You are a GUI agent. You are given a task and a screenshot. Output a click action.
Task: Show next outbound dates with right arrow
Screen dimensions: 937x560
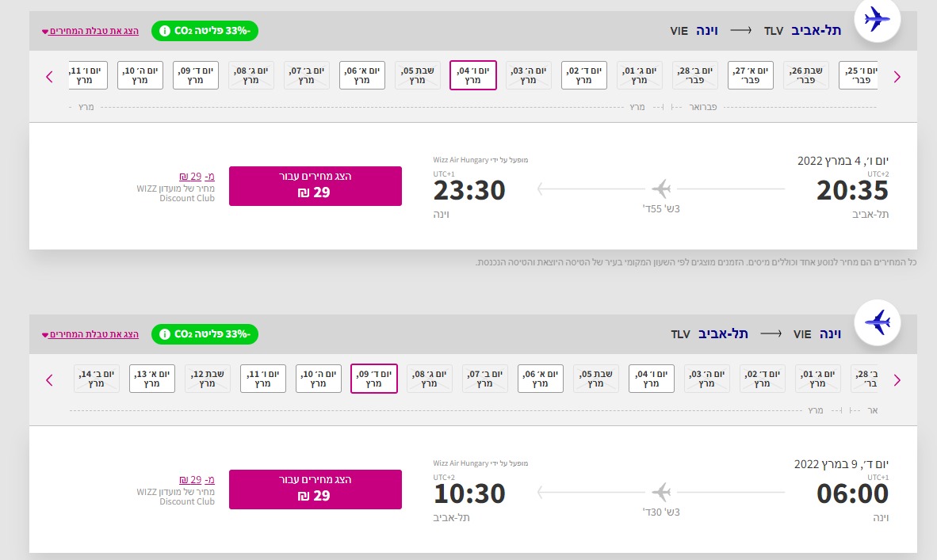coord(897,76)
